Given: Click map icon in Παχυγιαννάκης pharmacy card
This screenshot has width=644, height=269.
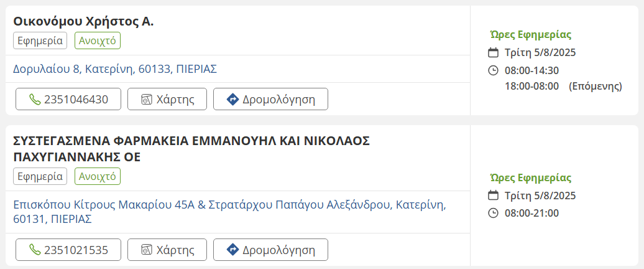Looking at the screenshot, I should [x=146, y=250].
